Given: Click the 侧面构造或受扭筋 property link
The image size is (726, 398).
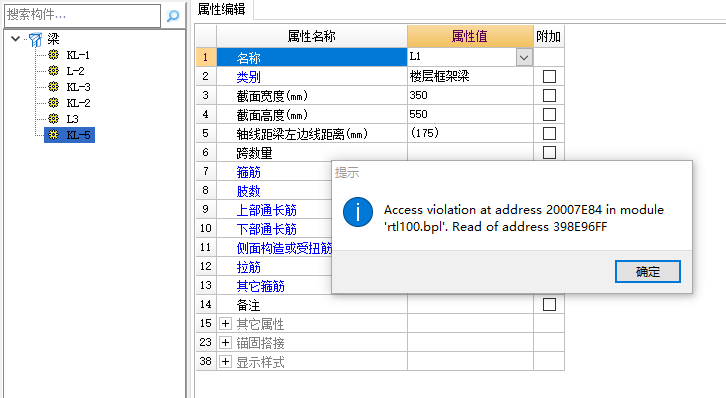Looking at the screenshot, I should (x=284, y=248).
